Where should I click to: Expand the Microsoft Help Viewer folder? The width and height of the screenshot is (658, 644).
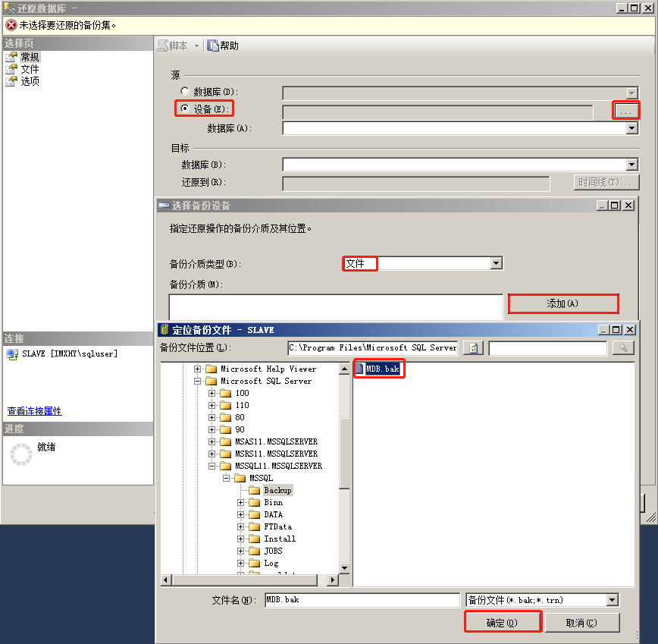[197, 369]
